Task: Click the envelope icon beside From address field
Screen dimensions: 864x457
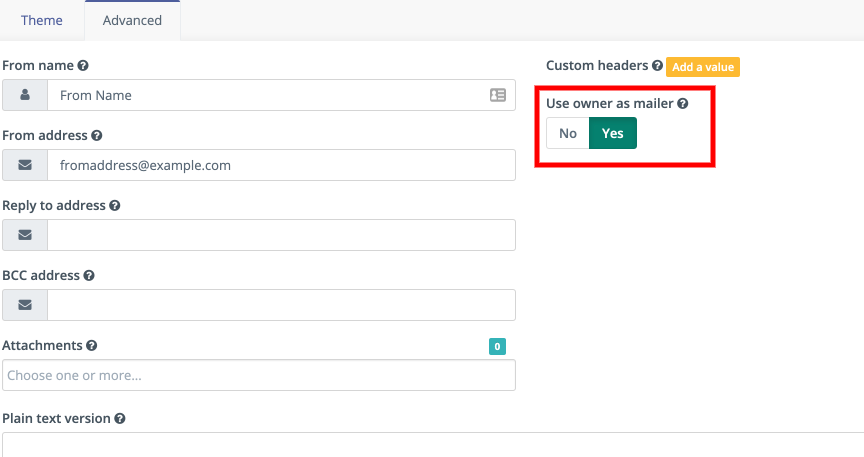Action: click(x=25, y=166)
